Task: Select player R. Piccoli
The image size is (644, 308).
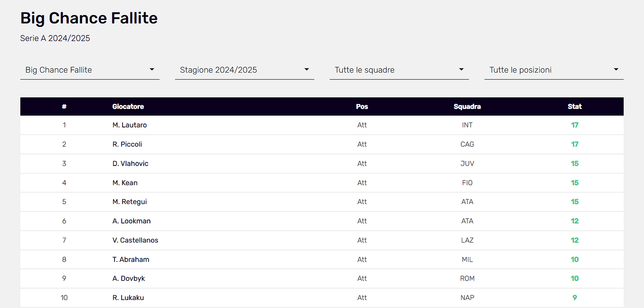Action: click(x=127, y=144)
